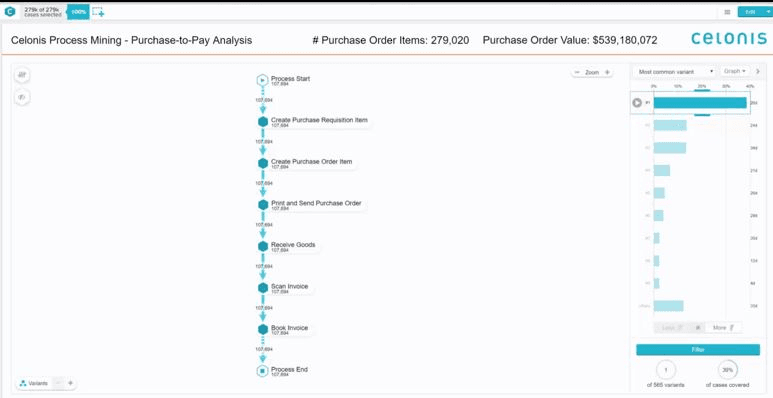Click the middle reset button between Less and More

697,327
